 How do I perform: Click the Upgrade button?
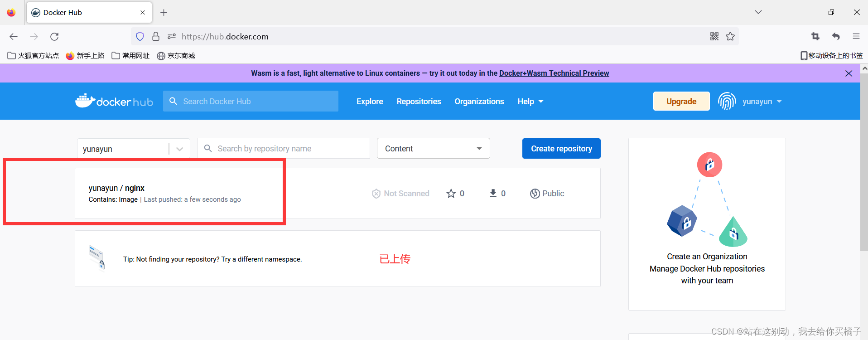(x=681, y=101)
